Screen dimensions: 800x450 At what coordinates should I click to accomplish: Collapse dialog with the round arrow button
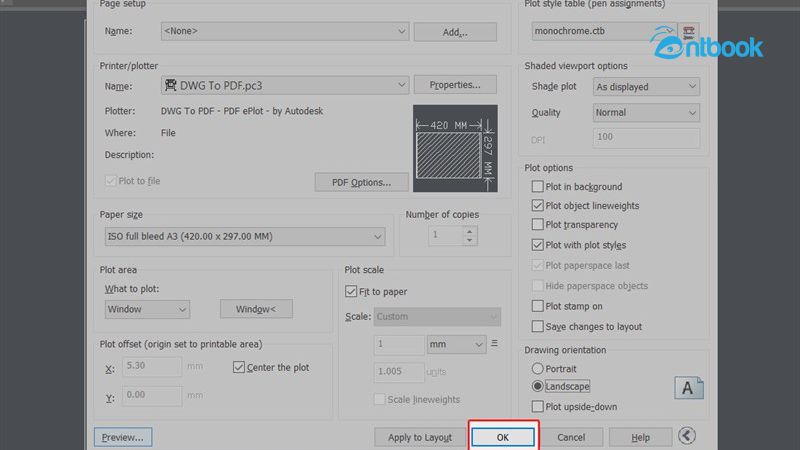pyautogui.click(x=687, y=436)
